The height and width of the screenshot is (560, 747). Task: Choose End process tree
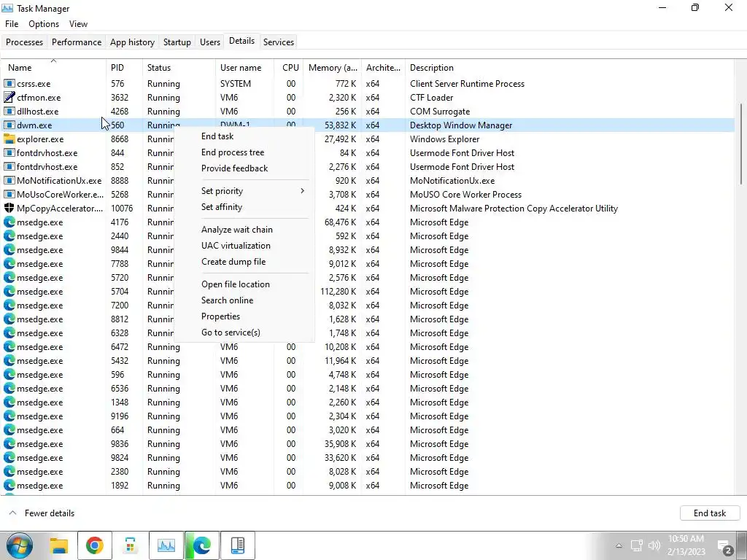244,152
